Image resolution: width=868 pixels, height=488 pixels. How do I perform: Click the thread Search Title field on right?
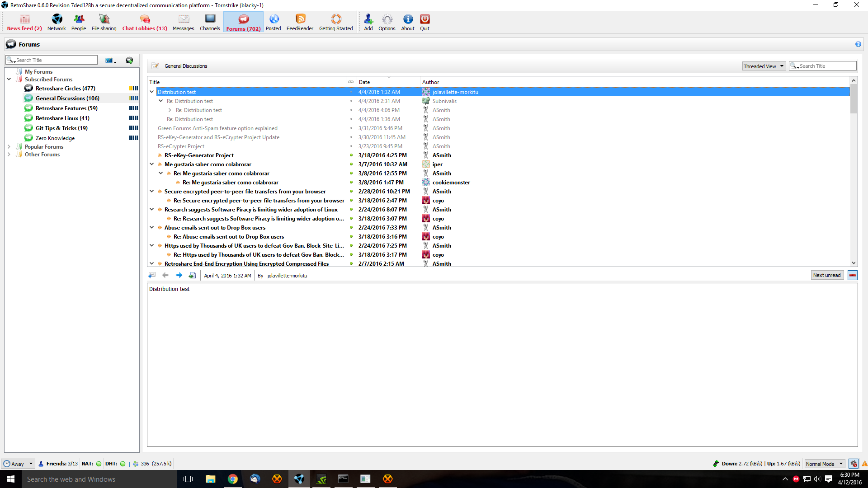[823, 66]
